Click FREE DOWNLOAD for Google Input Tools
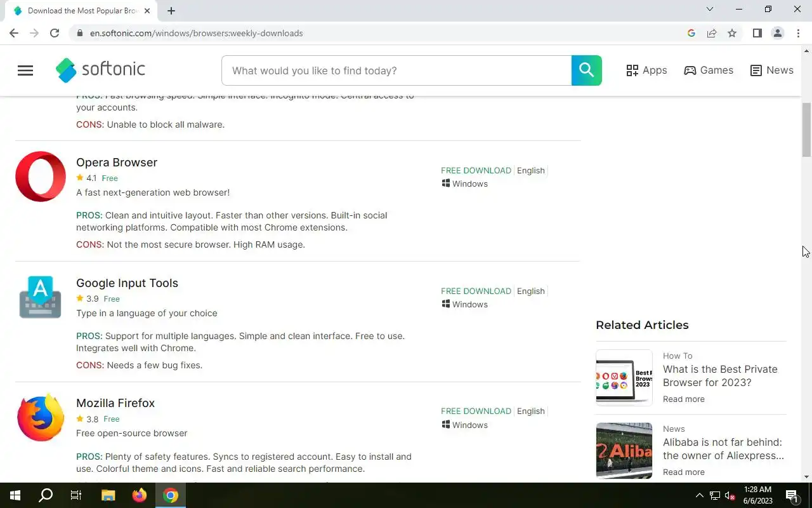 (x=476, y=291)
